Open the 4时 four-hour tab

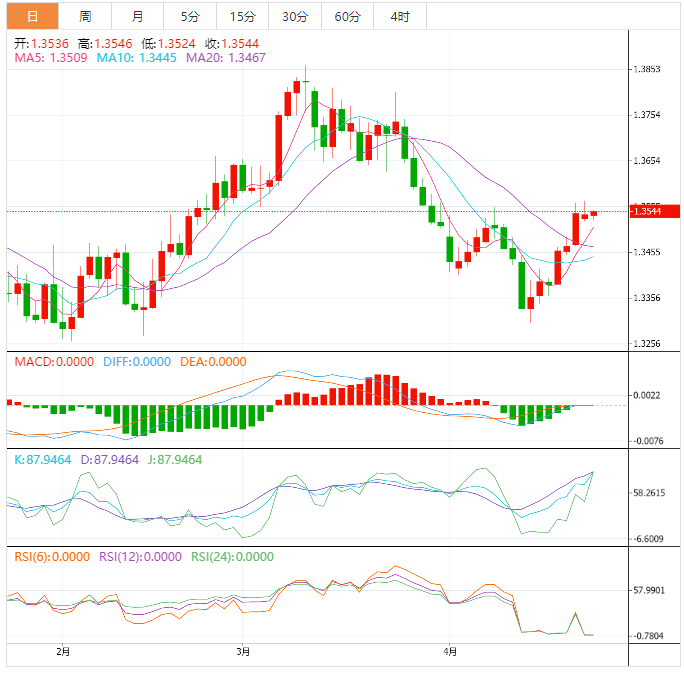click(399, 16)
